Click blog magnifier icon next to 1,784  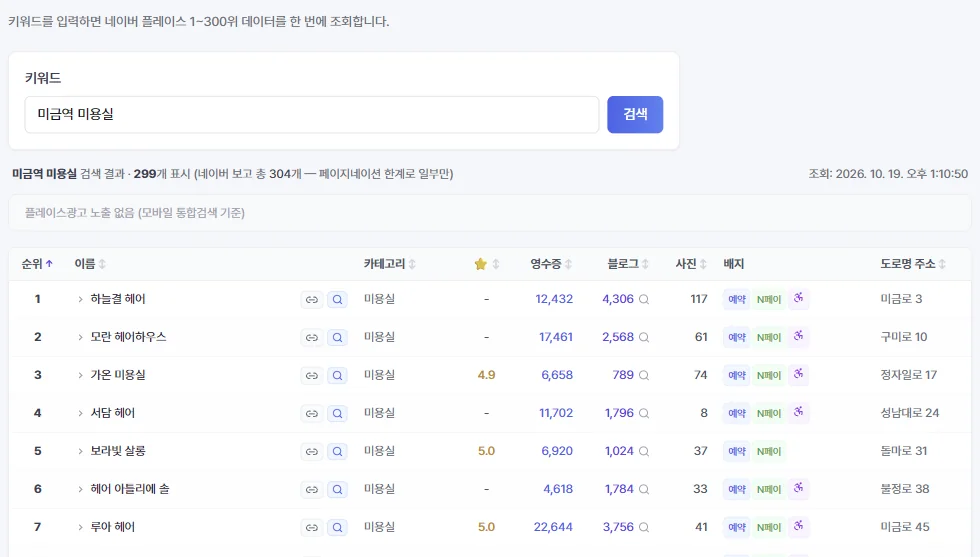click(x=644, y=489)
